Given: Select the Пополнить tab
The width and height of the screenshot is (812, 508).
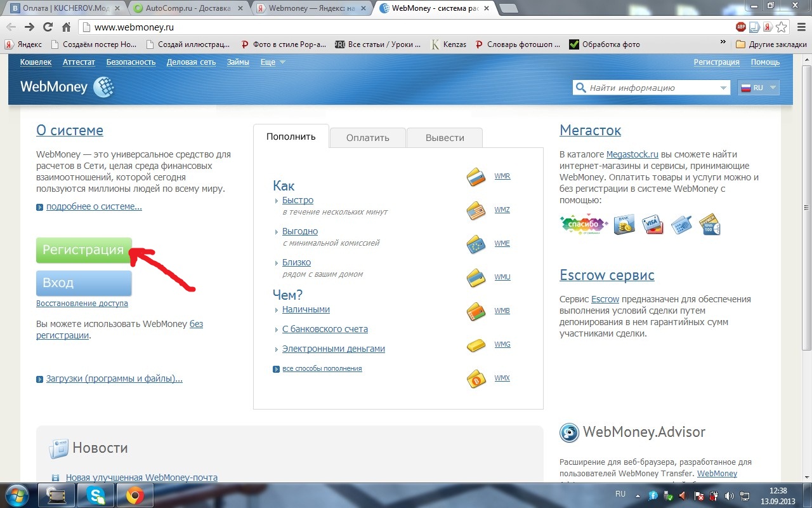Looking at the screenshot, I should 291,137.
